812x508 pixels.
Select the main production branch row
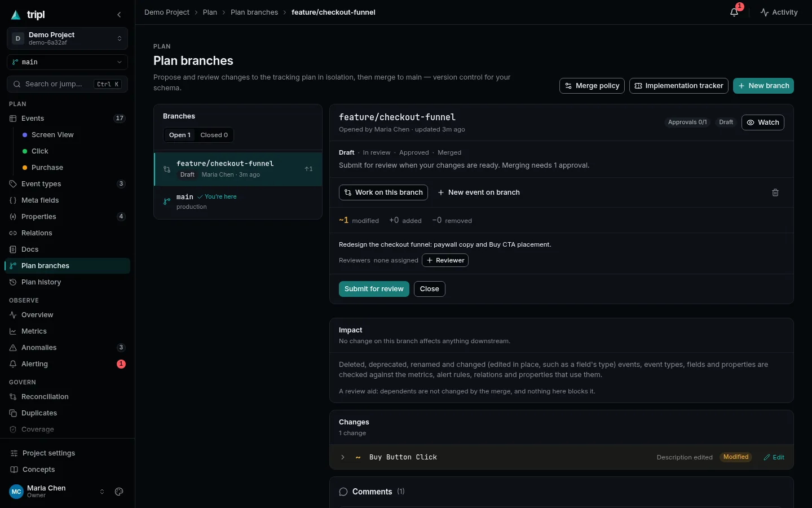(x=238, y=202)
